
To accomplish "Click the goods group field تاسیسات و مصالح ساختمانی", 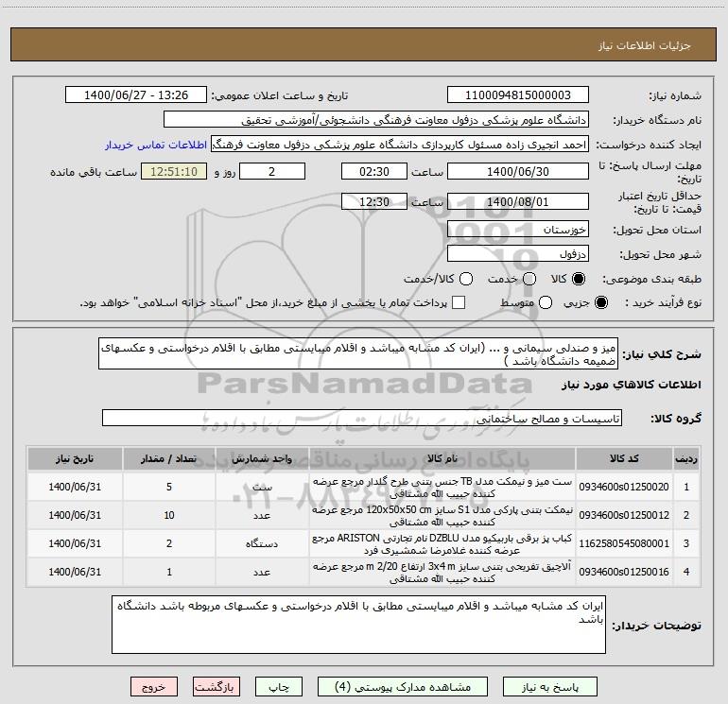I will [362, 418].
